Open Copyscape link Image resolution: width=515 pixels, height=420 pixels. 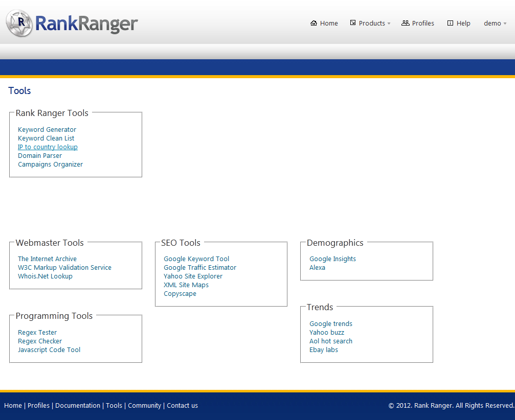coord(180,294)
